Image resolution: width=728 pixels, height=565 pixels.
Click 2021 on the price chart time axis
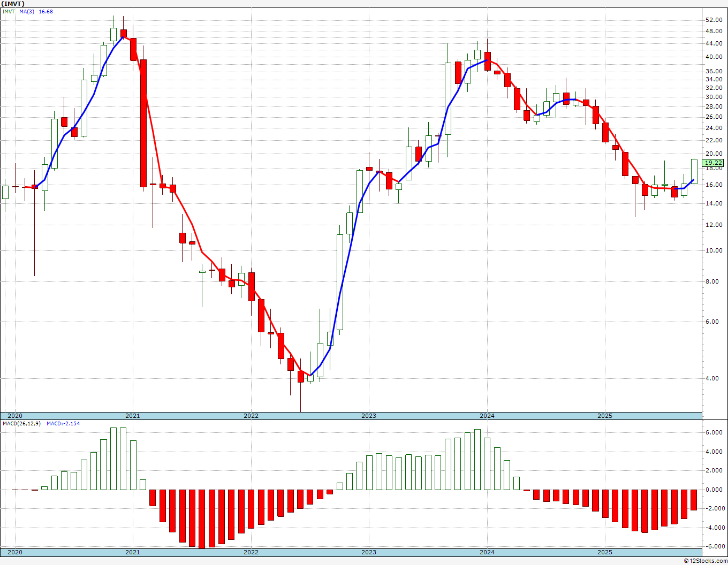click(133, 416)
